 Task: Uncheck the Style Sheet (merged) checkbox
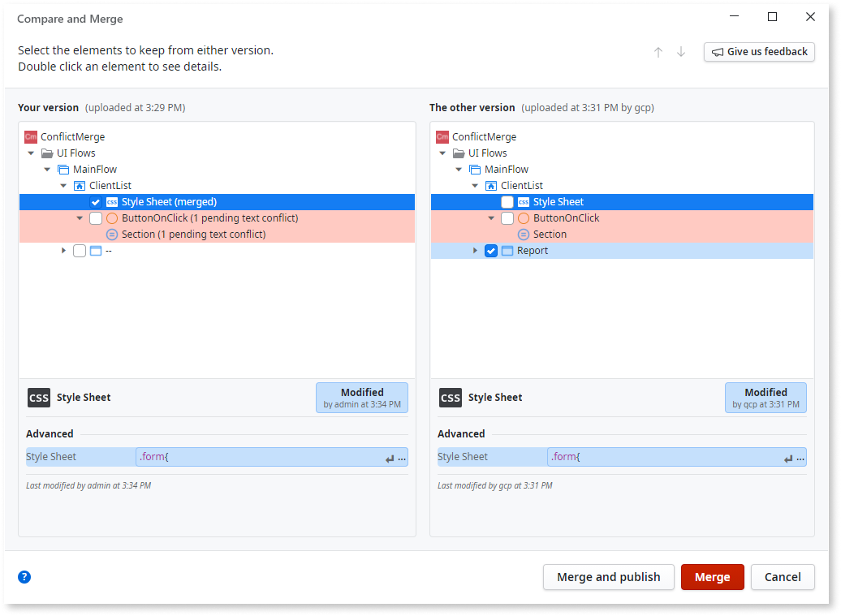(x=95, y=201)
